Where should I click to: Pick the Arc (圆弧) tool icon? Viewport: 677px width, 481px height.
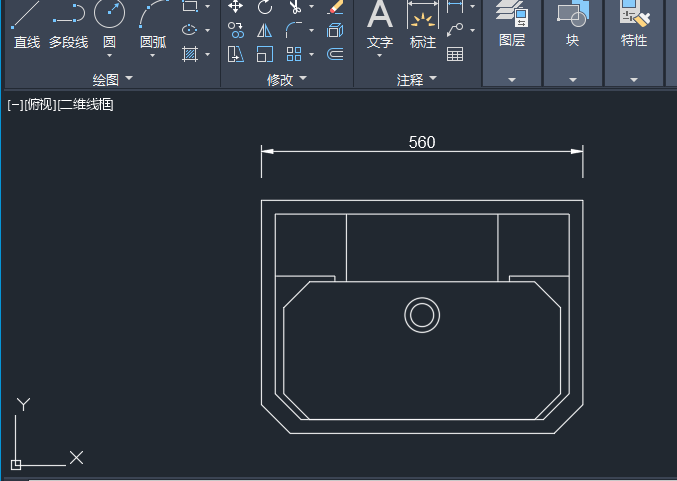click(153, 14)
